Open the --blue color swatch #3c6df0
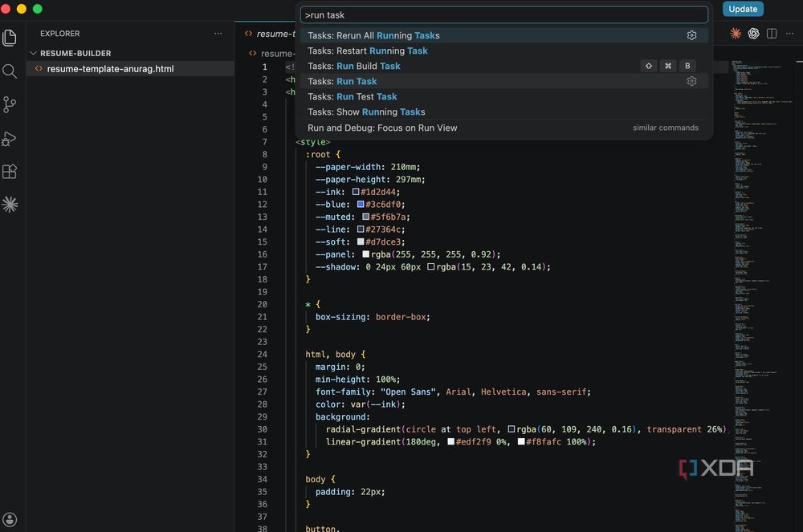 (361, 204)
